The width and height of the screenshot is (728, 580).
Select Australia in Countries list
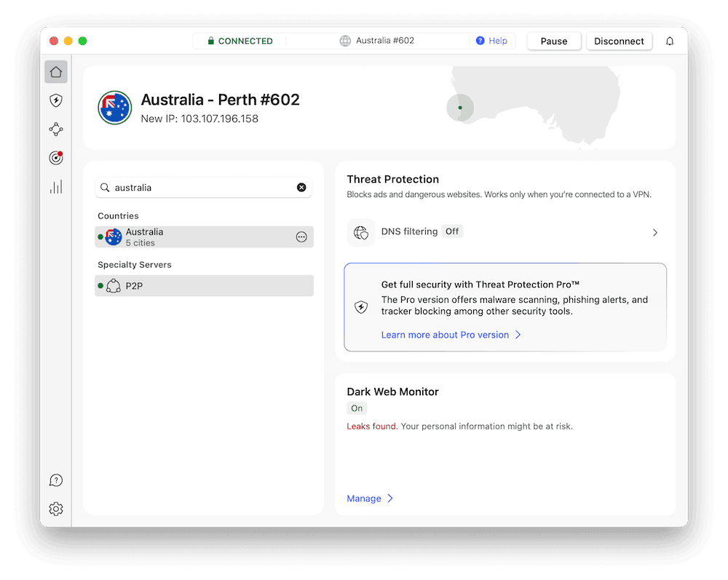tap(205, 237)
